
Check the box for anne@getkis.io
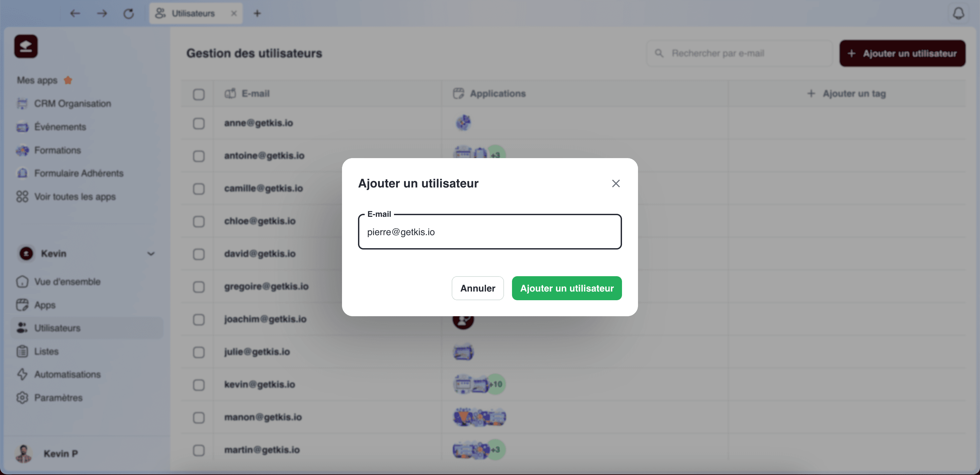click(199, 123)
